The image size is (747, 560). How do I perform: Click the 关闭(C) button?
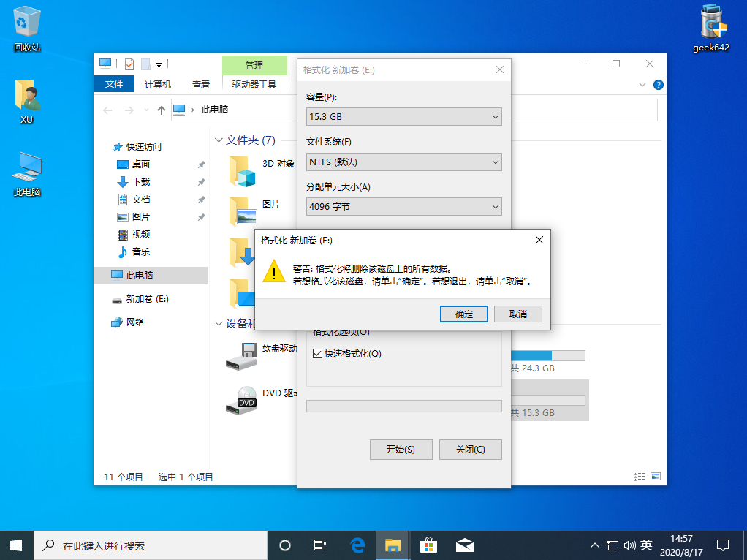(x=470, y=450)
